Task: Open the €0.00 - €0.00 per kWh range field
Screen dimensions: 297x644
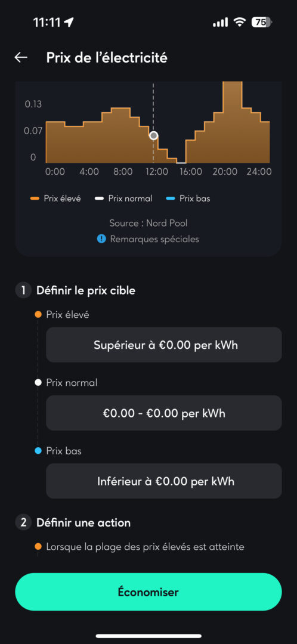Action: tap(164, 413)
